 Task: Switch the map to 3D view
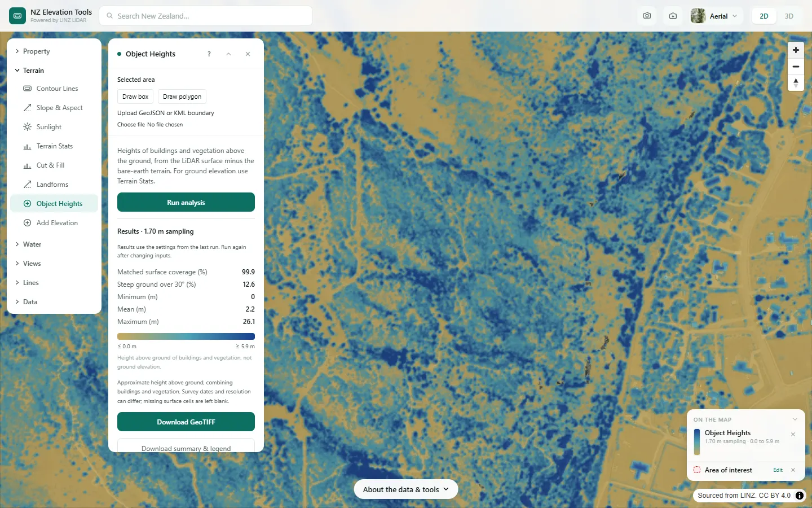coord(789,16)
